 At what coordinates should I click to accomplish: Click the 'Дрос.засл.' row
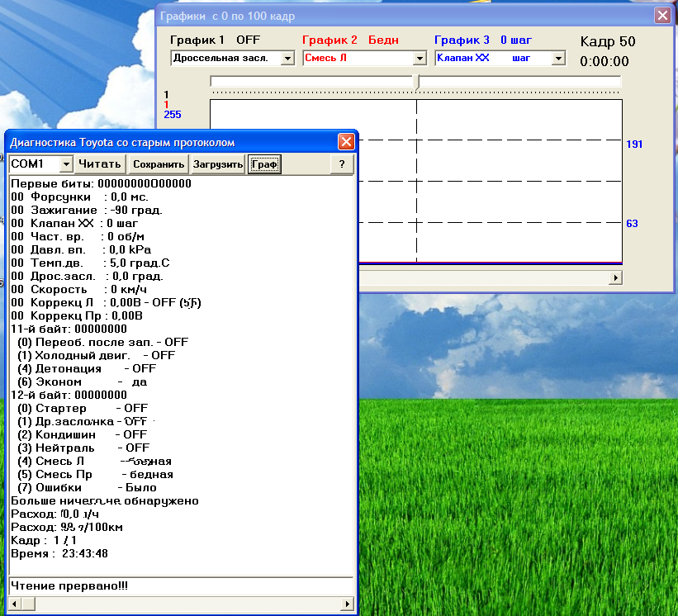pos(87,277)
